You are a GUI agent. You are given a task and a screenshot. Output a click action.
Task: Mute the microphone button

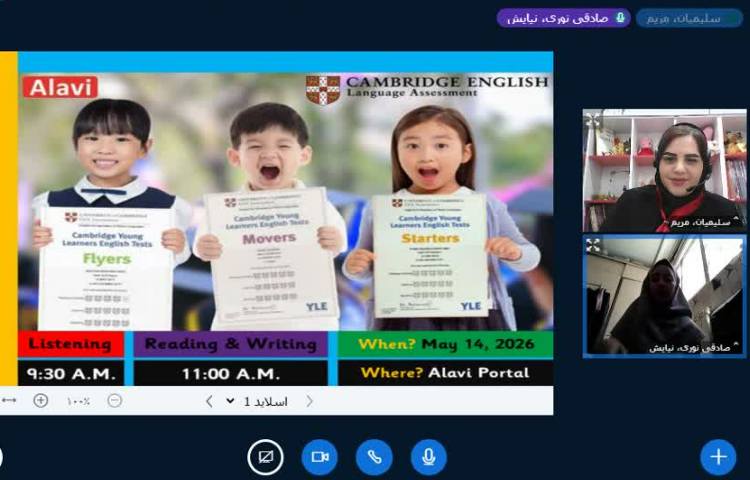tap(429, 457)
